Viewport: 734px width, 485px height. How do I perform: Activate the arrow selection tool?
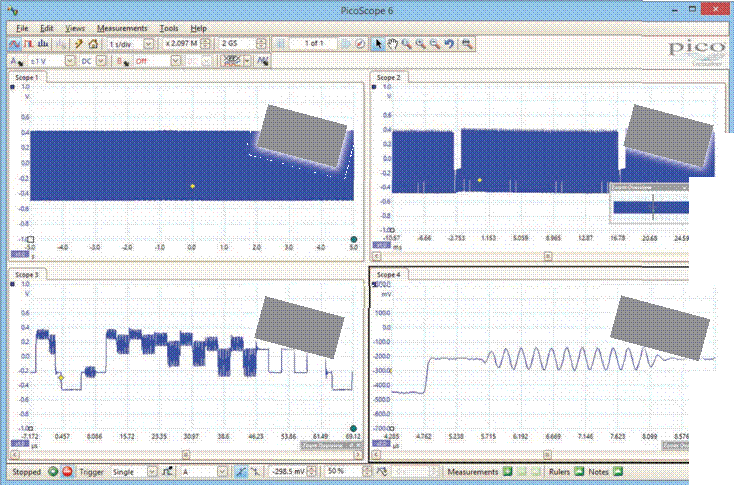coord(378,44)
